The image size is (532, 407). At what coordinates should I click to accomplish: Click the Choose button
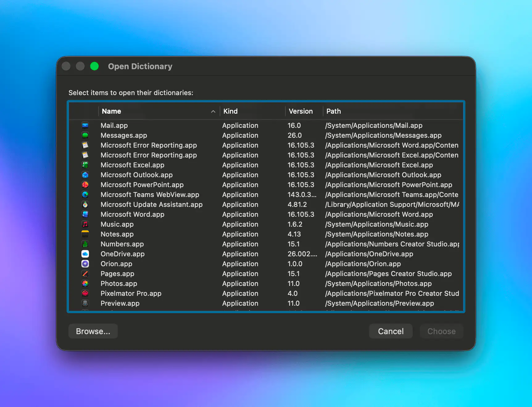tap(441, 331)
